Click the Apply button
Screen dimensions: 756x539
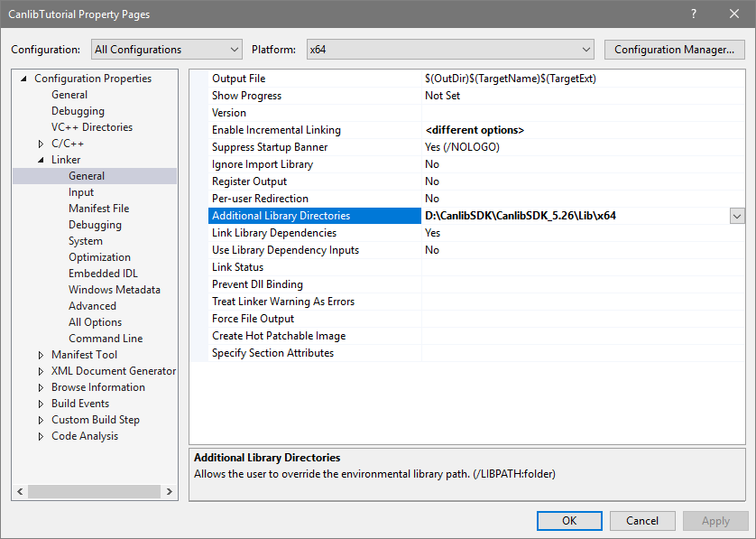tap(715, 521)
